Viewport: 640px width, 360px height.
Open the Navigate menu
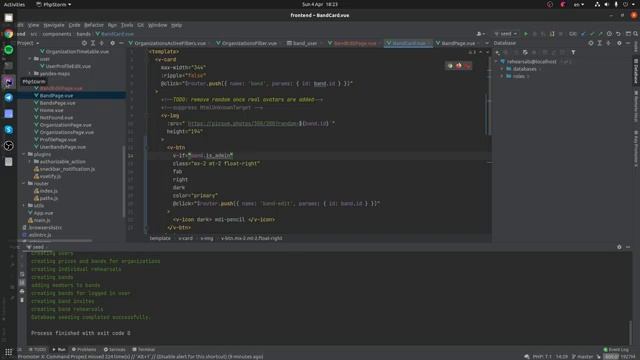[54, 25]
